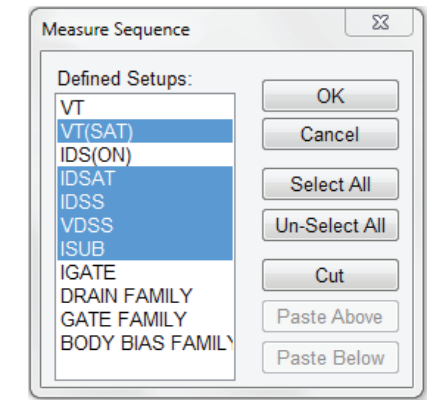Toggle the IDSS list entry
The image size is (435, 407).
pos(145,201)
